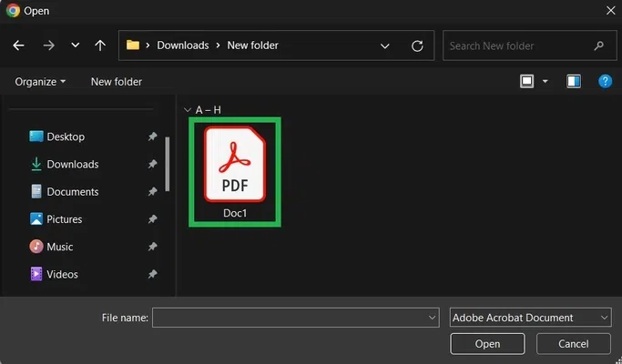Select the Doc1 PDF file
This screenshot has height=364, width=622.
tap(235, 172)
